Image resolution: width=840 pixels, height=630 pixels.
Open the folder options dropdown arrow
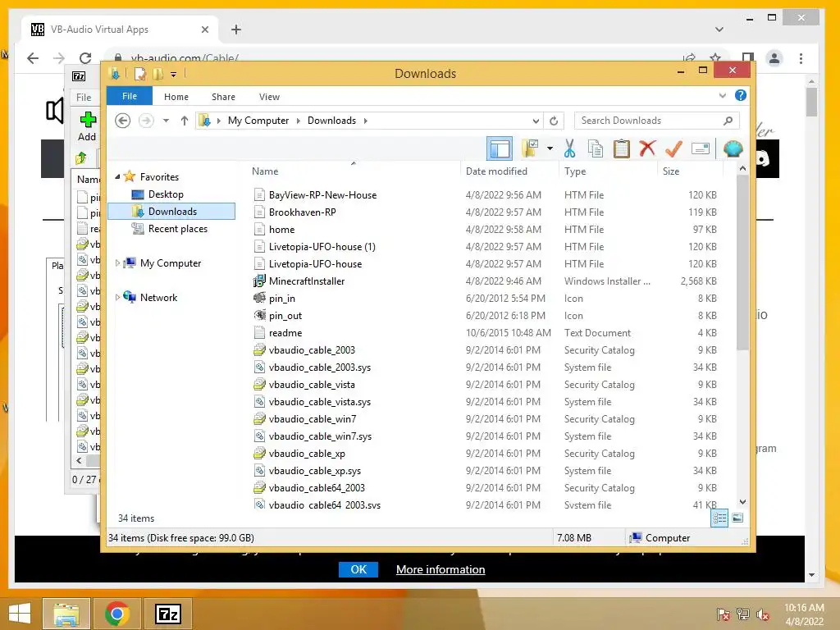coord(550,148)
